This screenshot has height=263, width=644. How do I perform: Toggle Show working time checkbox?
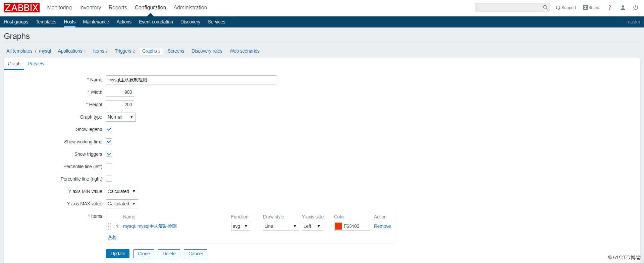click(x=109, y=142)
